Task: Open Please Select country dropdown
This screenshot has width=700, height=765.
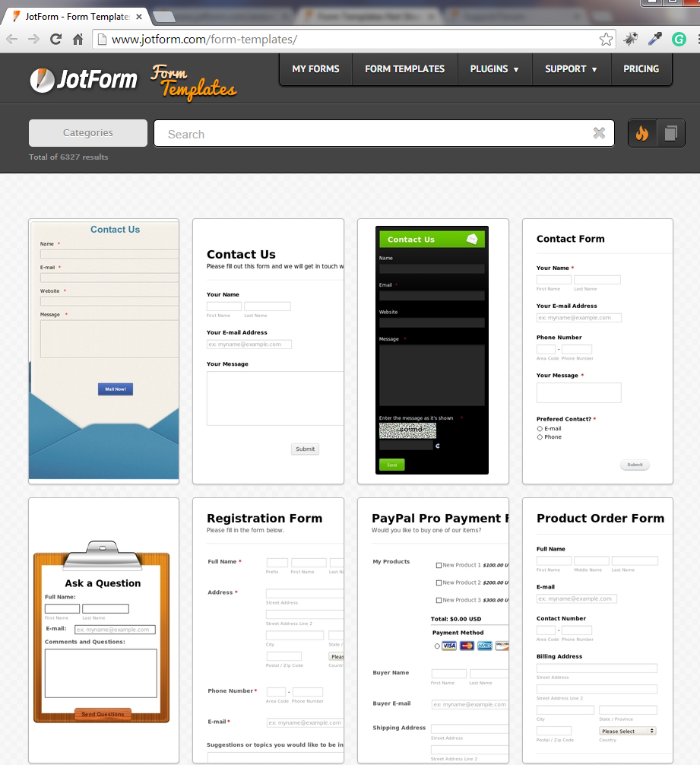Action: click(x=627, y=731)
